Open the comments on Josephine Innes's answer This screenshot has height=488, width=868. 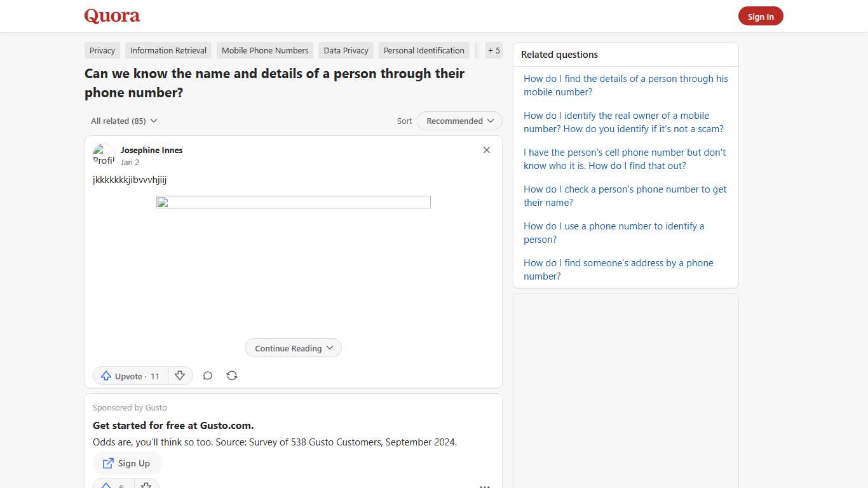[208, 376]
